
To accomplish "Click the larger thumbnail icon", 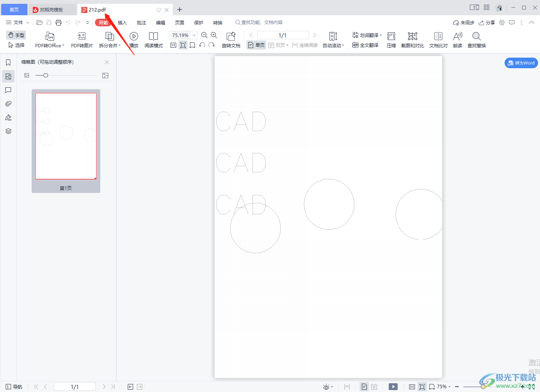I will point(105,76).
